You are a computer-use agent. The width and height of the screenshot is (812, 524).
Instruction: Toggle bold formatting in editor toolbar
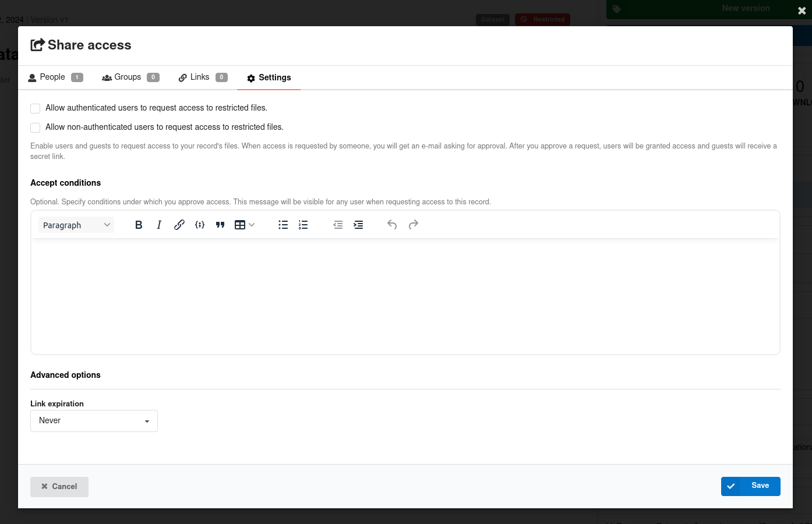tap(139, 225)
